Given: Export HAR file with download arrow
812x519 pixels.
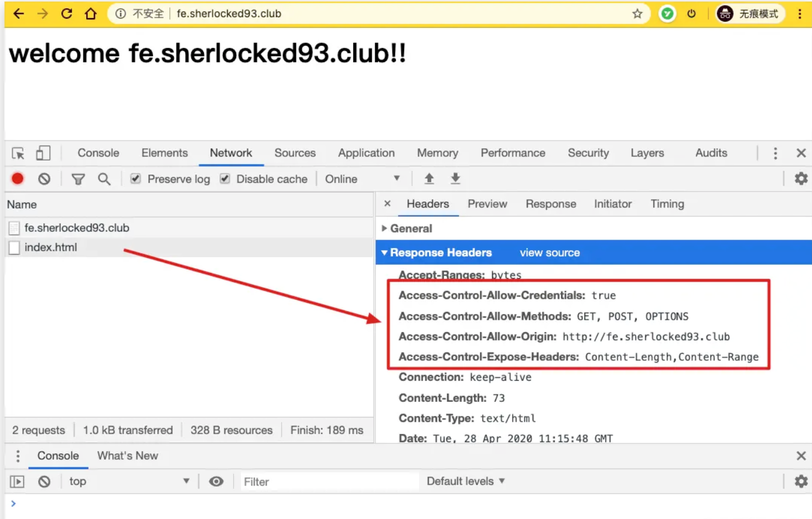Looking at the screenshot, I should coord(455,179).
